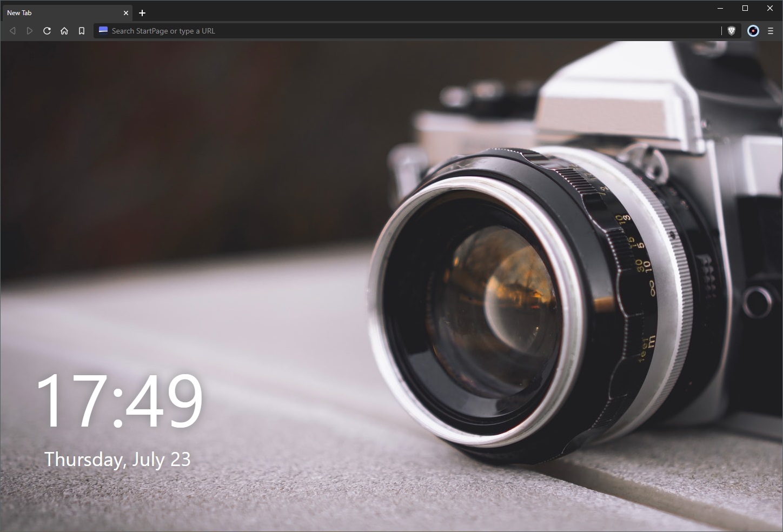Screen dimensions: 783x532
Task: Close the browser window
Action: (x=770, y=8)
